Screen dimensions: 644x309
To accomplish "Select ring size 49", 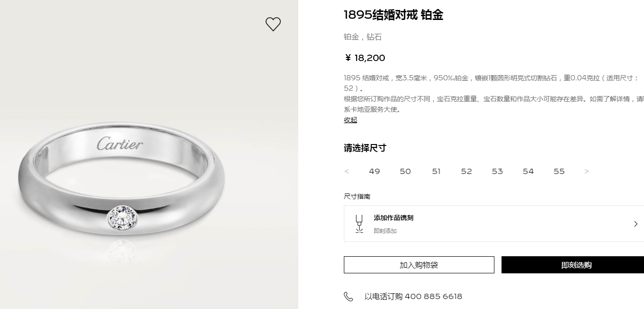I will 374,172.
